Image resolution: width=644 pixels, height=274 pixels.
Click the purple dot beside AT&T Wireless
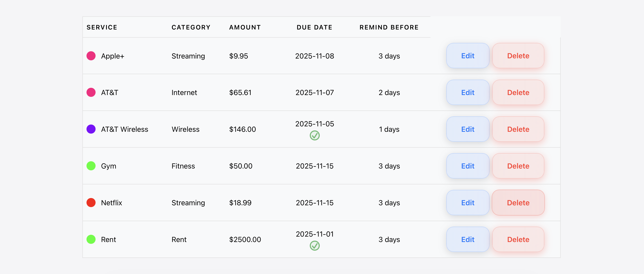point(91,129)
